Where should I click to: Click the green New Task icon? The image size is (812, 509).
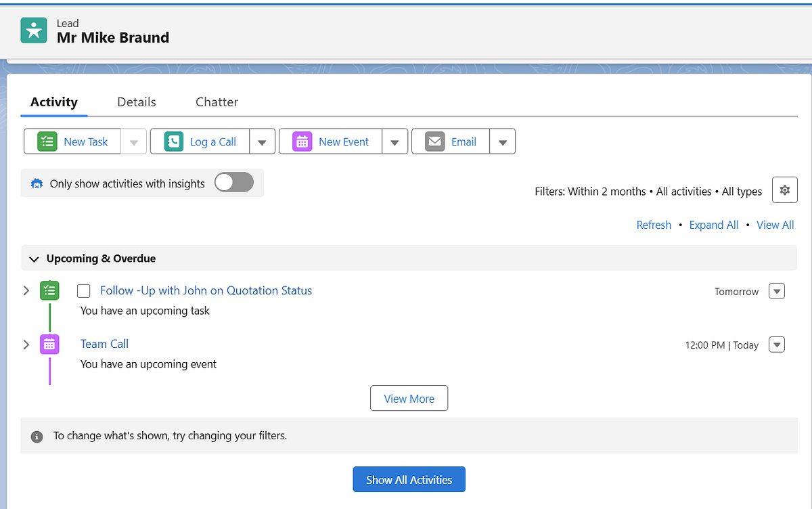coord(47,141)
